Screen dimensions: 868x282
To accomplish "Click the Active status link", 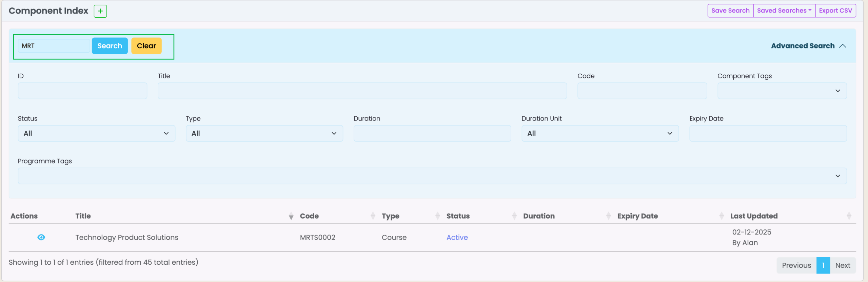I will [x=457, y=238].
